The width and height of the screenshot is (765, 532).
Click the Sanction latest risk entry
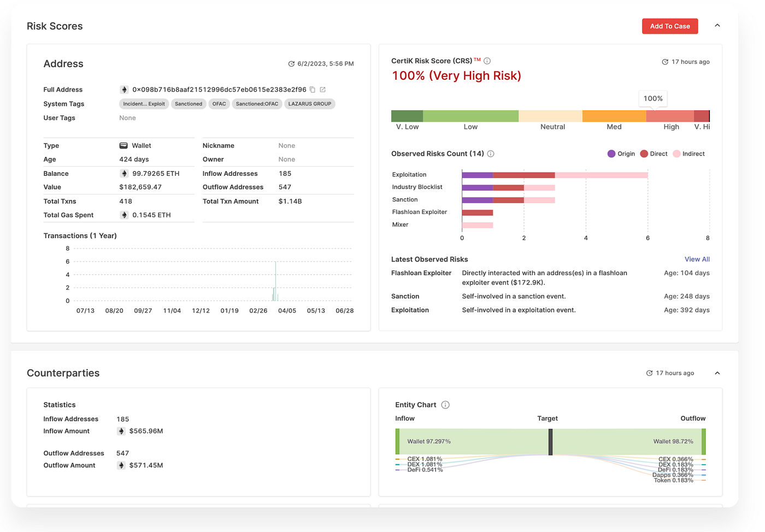[x=550, y=297]
